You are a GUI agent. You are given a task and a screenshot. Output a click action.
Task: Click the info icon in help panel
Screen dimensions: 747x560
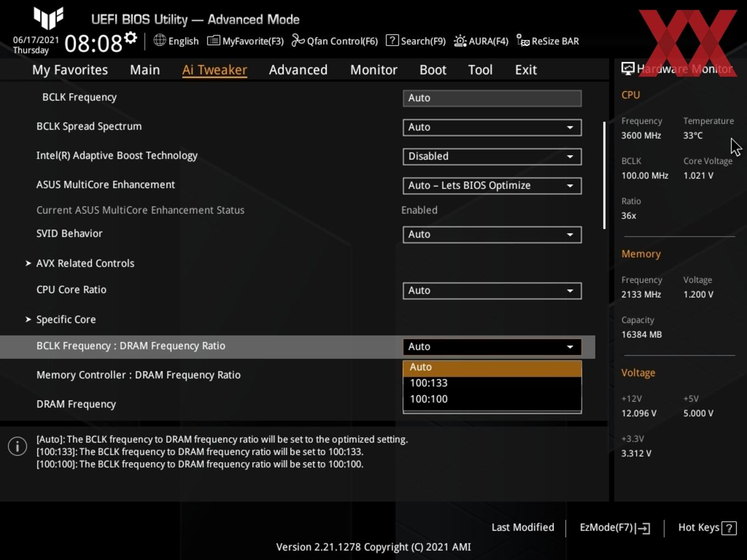click(x=18, y=446)
